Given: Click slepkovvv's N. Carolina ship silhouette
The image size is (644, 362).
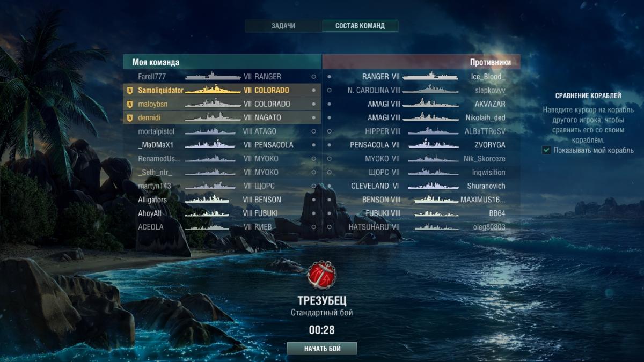Looking at the screenshot, I should 430,90.
